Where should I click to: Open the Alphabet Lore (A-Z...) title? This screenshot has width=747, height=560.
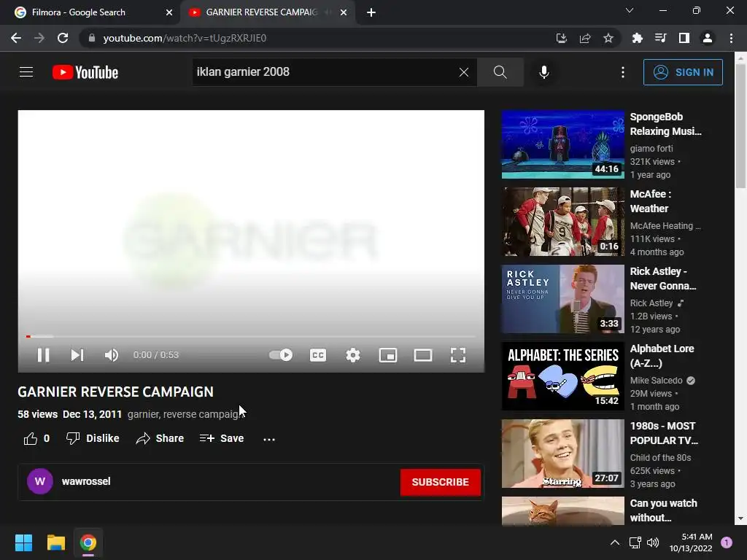pyautogui.click(x=662, y=356)
